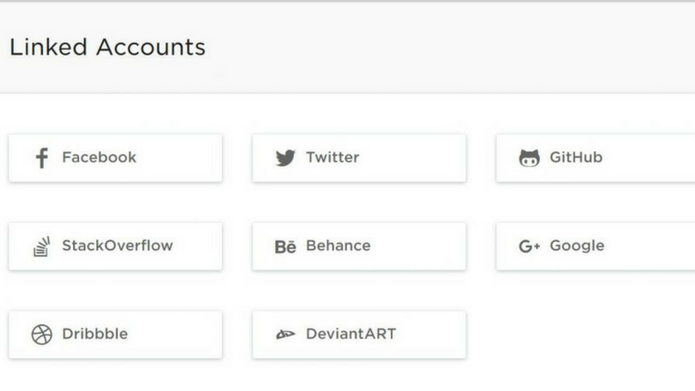Image resolution: width=695 pixels, height=391 pixels.
Task: Click the StackOverflow stack icon
Action: pos(42,246)
